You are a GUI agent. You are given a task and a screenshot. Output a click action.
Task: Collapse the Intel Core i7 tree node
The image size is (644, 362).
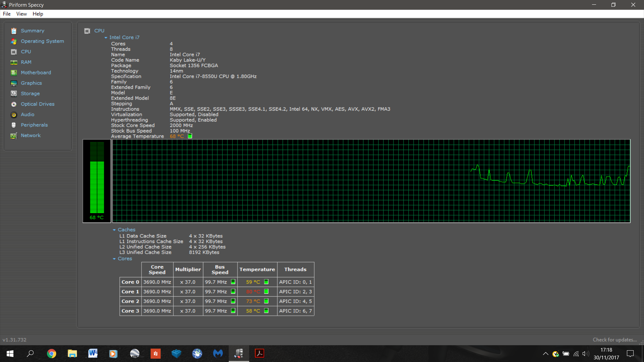pos(106,38)
